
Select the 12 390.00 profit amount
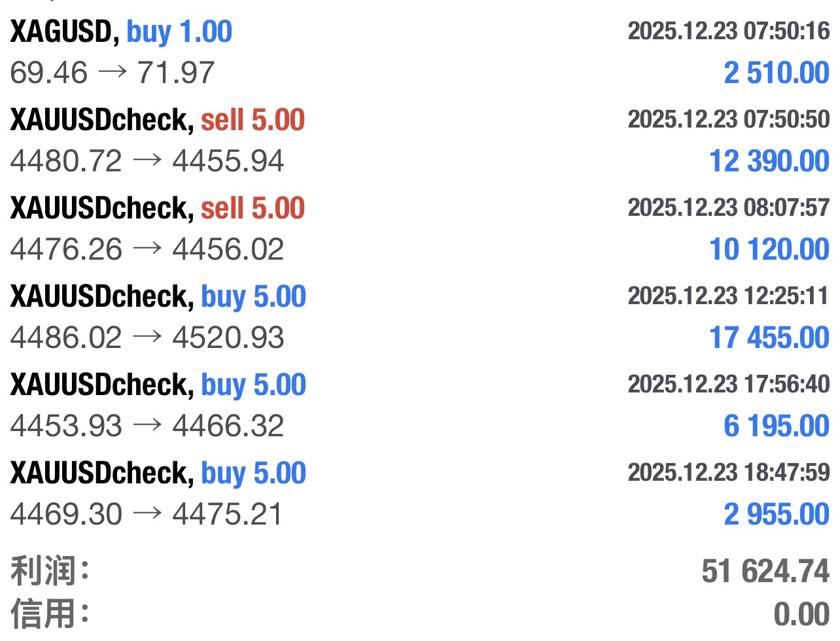click(x=769, y=161)
